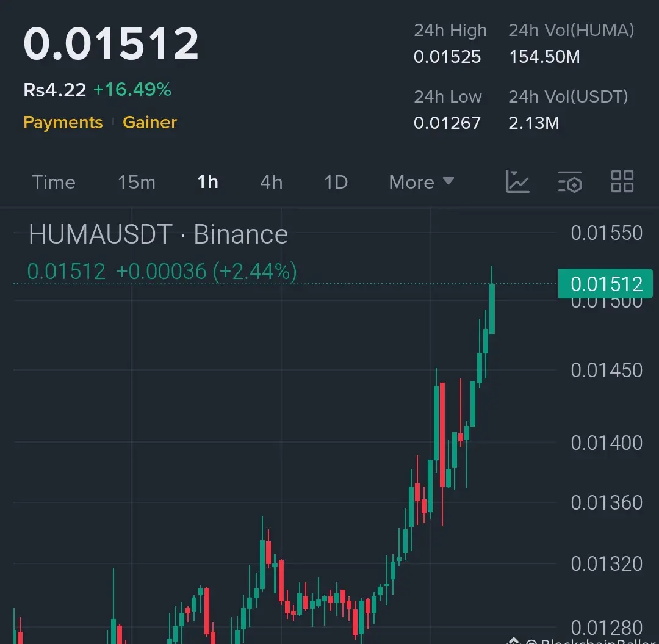This screenshot has height=644, width=659.
Task: Click the Rs4.22 converted price
Action: tap(55, 90)
